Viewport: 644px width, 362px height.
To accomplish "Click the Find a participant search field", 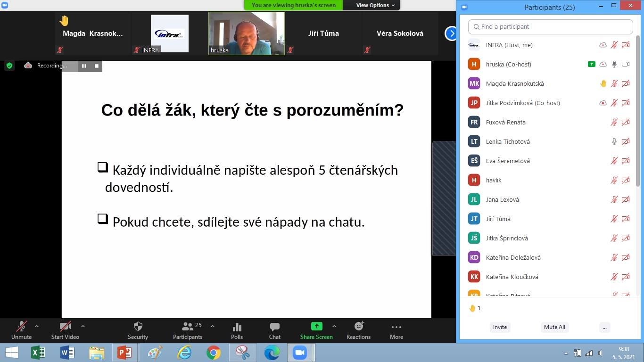I will click(550, 27).
